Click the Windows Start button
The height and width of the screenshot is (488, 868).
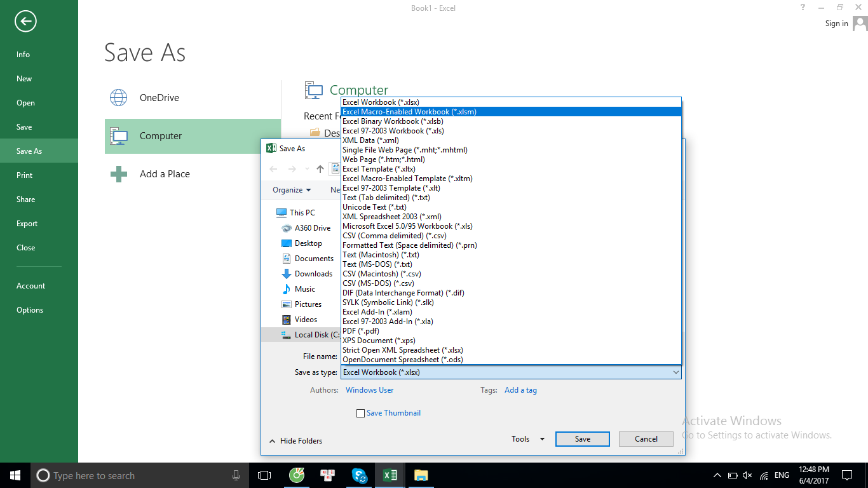point(15,475)
